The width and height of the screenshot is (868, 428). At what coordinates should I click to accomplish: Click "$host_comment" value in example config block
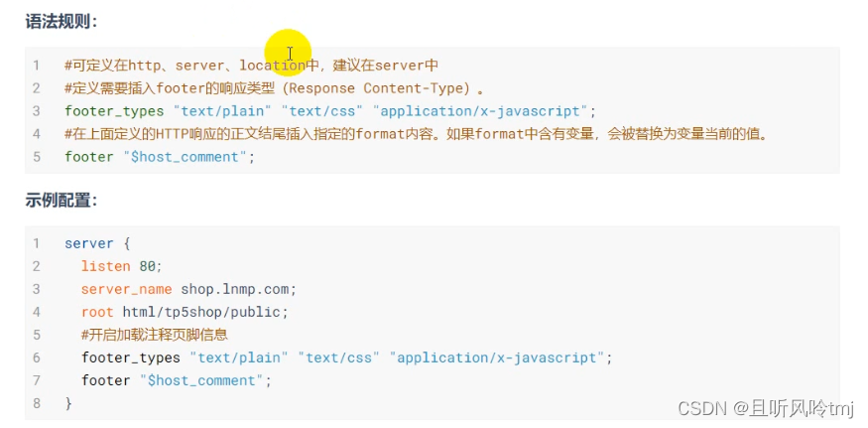tap(201, 380)
